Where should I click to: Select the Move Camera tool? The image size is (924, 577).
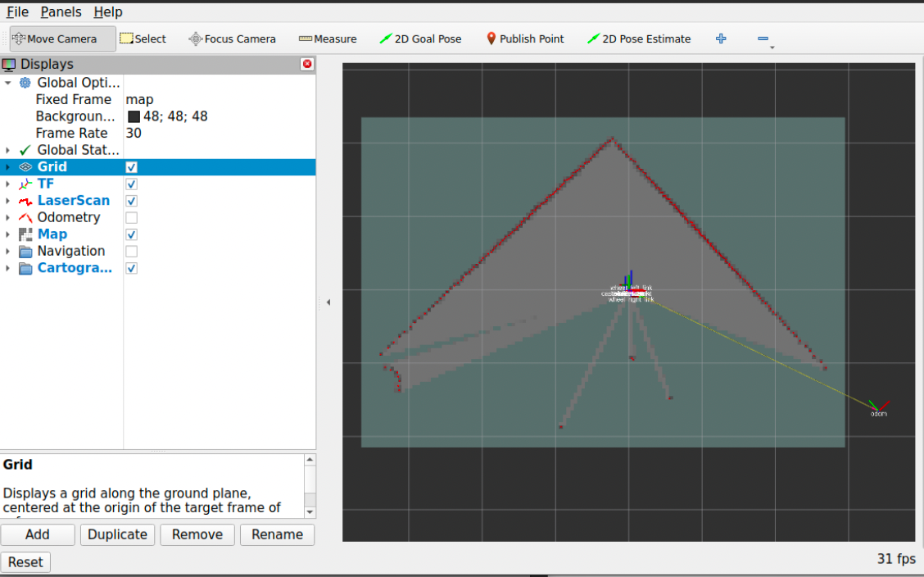pos(62,39)
